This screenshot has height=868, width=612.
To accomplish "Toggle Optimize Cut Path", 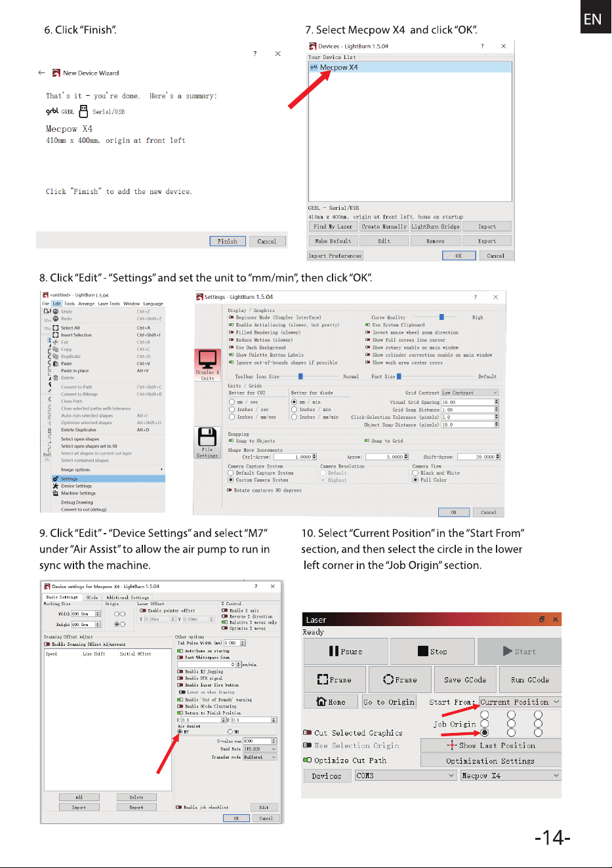I will (307, 760).
